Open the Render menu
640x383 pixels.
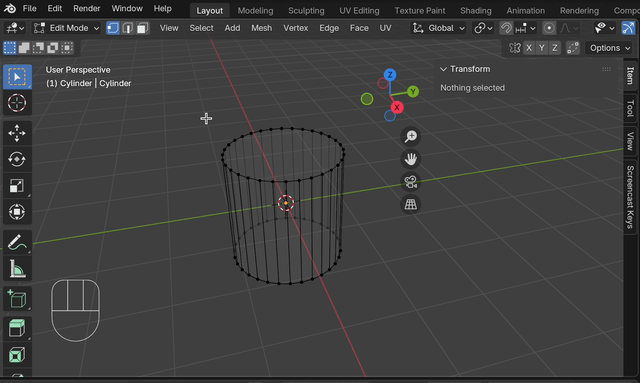87,8
